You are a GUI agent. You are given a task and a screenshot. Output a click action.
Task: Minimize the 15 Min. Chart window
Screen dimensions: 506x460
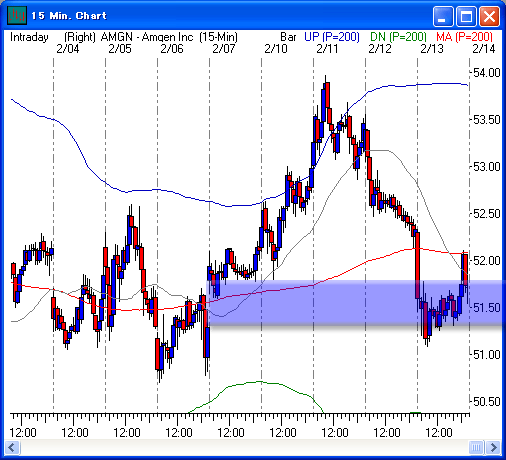[443, 16]
